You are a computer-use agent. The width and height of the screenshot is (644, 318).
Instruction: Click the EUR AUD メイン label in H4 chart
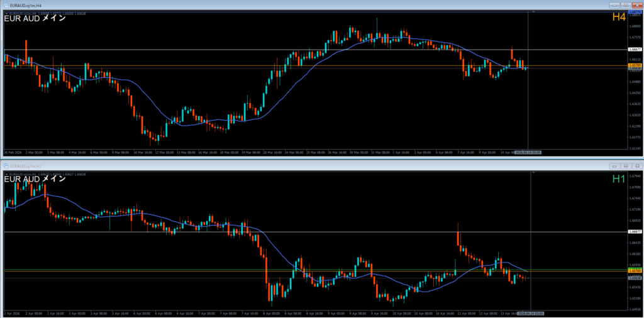pos(35,18)
